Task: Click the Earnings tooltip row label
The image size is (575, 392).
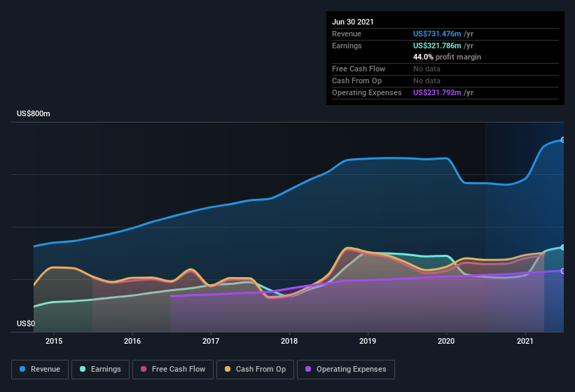Action: click(347, 45)
